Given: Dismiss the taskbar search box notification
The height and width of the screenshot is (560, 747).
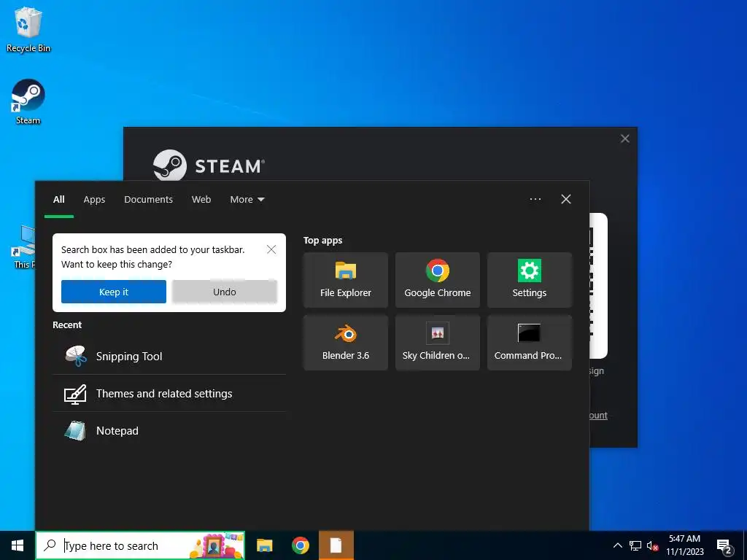Looking at the screenshot, I should click(271, 249).
